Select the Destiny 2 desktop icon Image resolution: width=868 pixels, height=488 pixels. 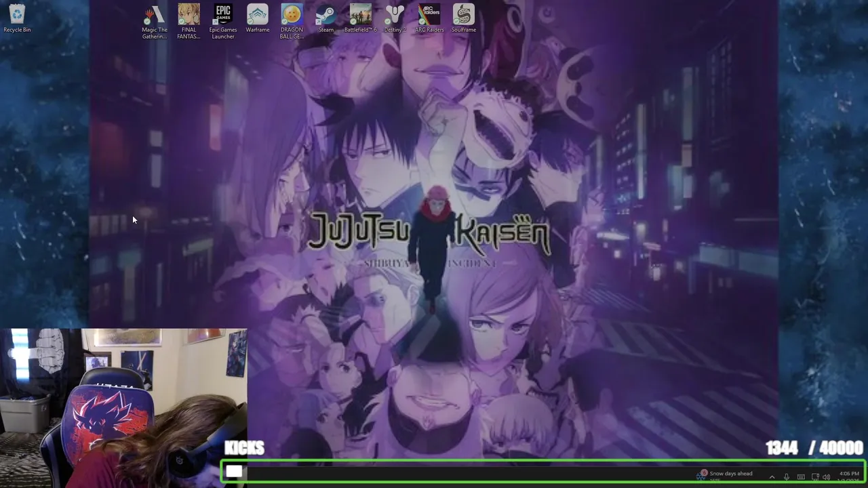(395, 18)
